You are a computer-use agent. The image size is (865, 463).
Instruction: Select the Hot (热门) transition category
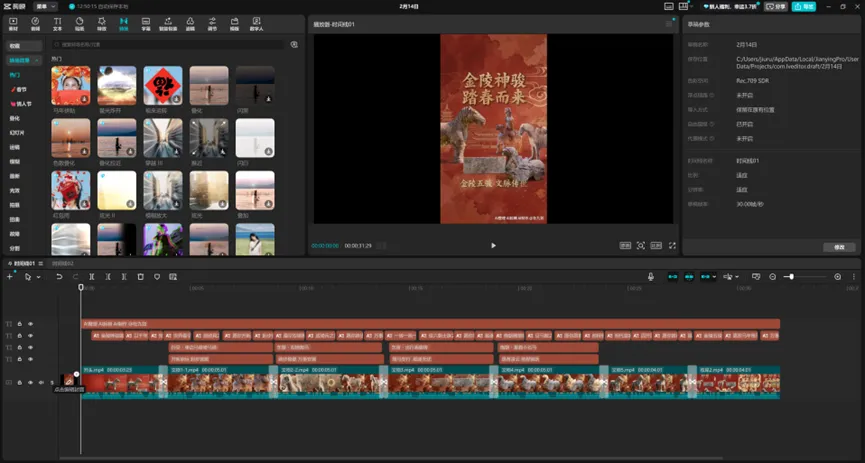click(x=14, y=75)
